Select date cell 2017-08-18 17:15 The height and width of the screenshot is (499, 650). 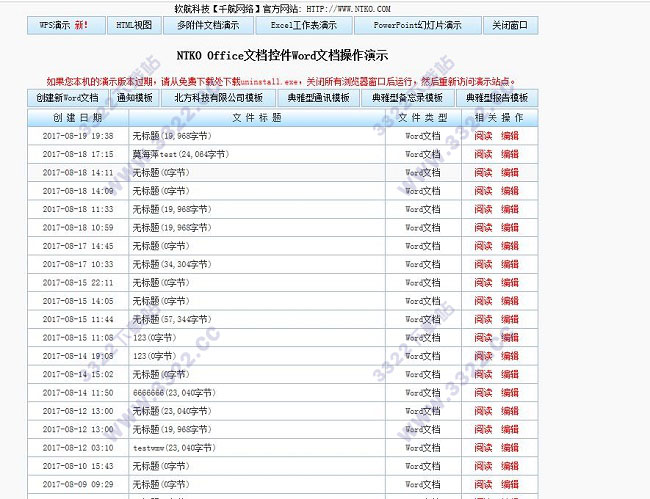(x=78, y=154)
